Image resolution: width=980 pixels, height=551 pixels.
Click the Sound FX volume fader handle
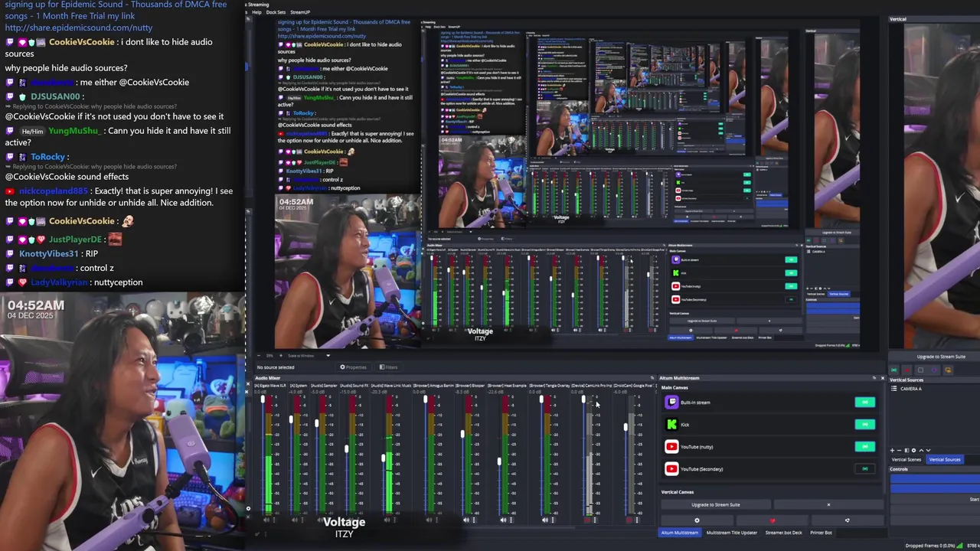tap(346, 449)
